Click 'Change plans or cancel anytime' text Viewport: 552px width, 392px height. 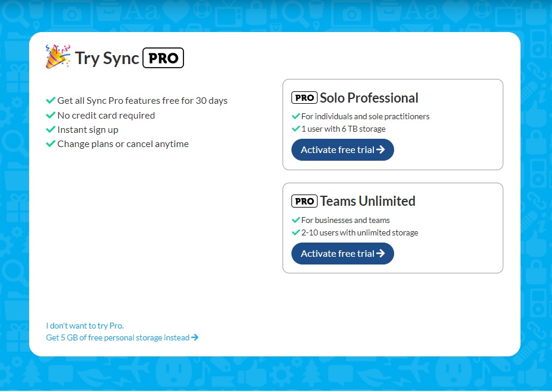[x=123, y=144]
